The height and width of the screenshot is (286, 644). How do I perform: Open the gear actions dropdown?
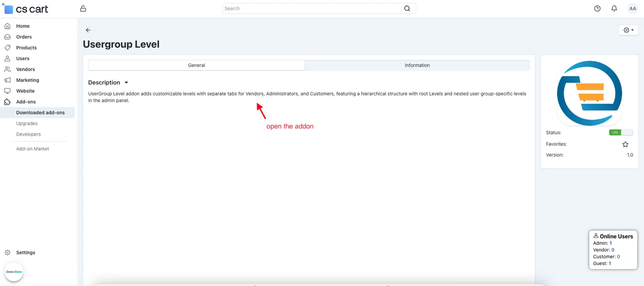coord(628,30)
